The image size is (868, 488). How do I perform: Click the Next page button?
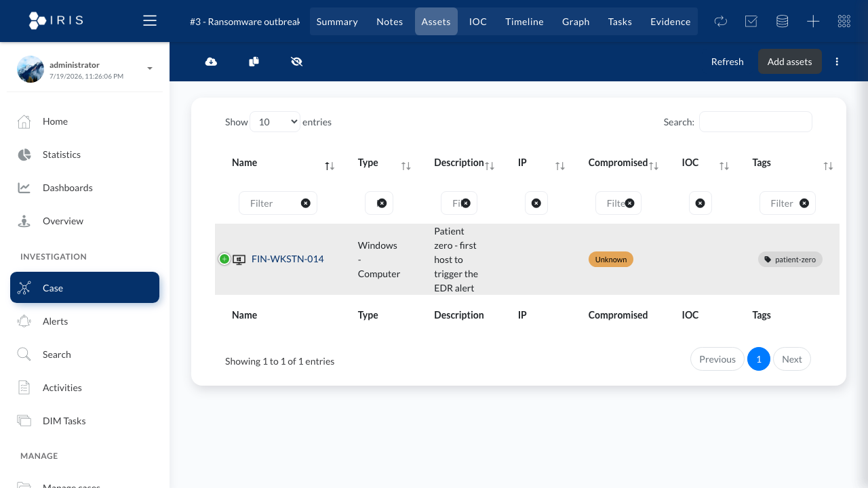click(792, 359)
